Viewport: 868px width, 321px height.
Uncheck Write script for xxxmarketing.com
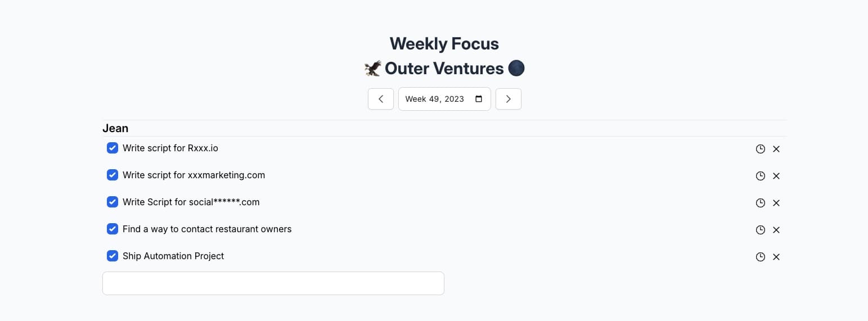point(113,175)
